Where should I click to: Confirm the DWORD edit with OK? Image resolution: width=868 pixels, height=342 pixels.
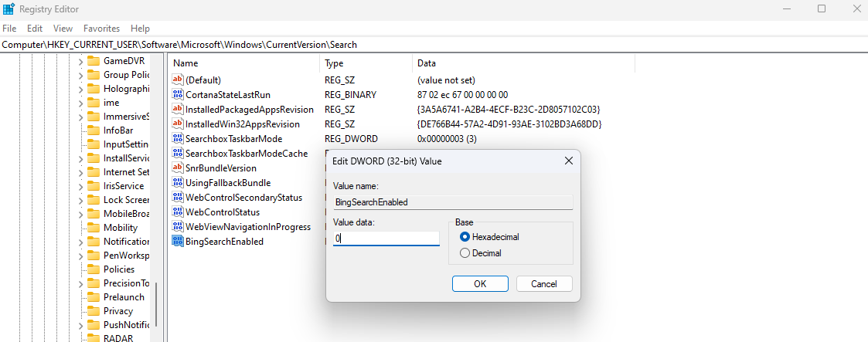tap(479, 283)
